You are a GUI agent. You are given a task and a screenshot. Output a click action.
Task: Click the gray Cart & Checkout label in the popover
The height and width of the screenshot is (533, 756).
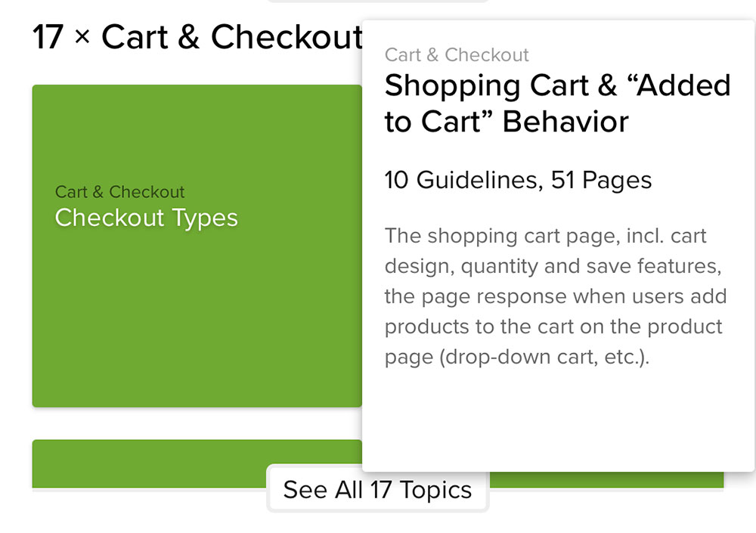(x=457, y=55)
